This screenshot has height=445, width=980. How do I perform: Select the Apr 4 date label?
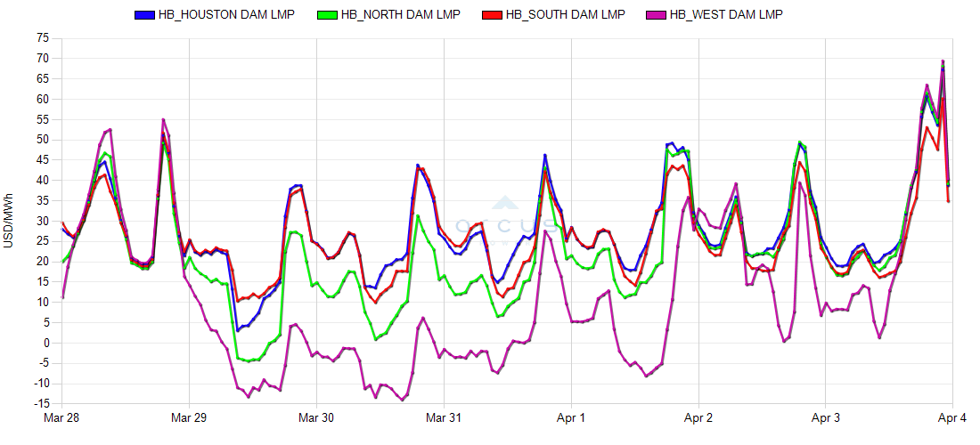[x=951, y=417]
